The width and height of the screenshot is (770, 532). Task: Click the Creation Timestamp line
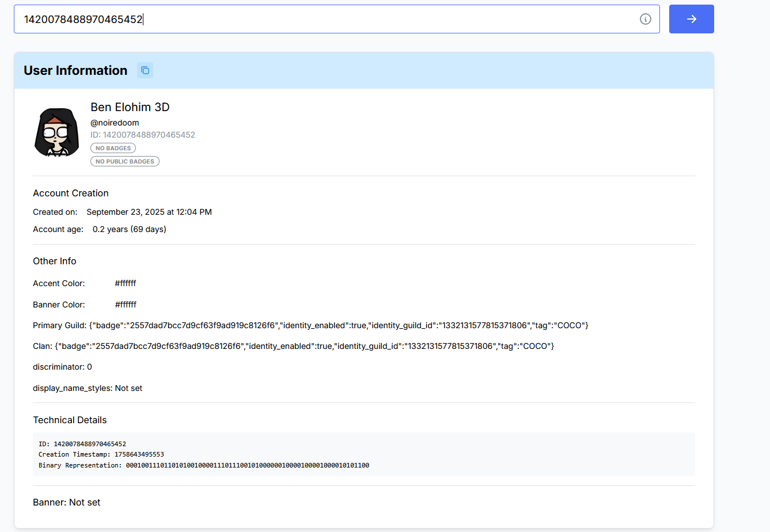point(101,454)
